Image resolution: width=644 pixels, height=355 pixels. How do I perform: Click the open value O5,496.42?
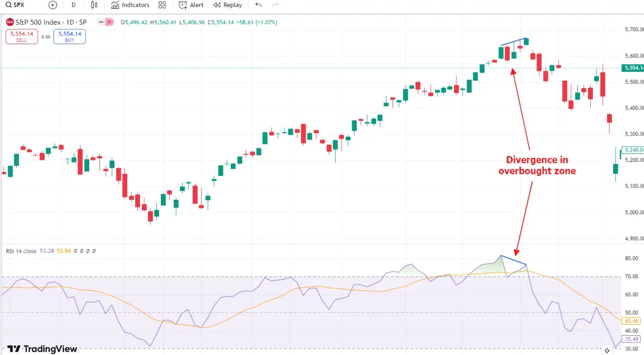click(x=134, y=22)
